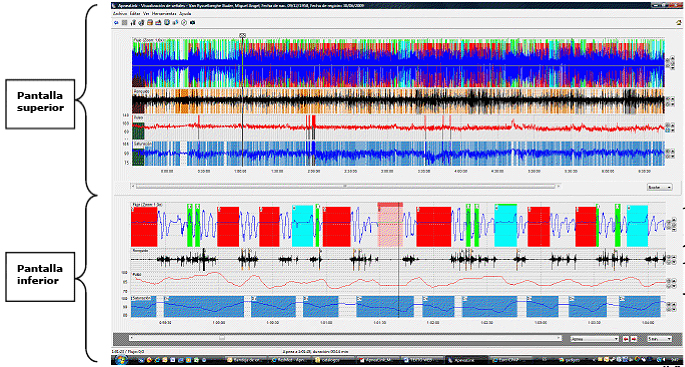685x367 pixels.
Task: Switch to the Bandeja de entrada taskbar window
Action: tap(247, 360)
